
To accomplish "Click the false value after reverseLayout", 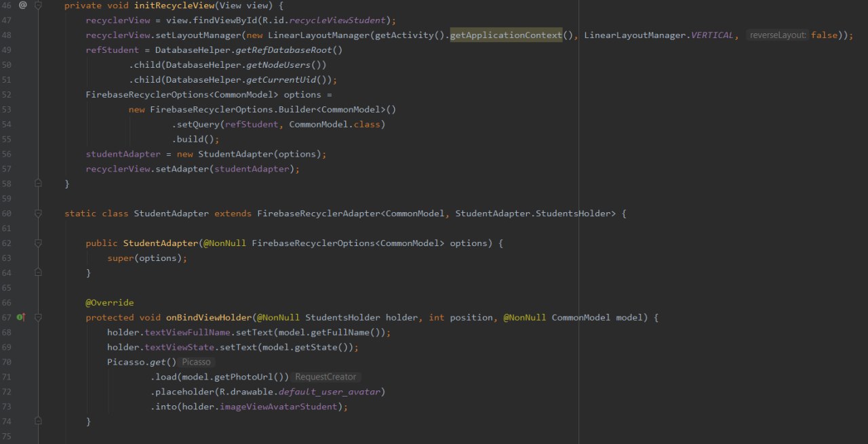I will [824, 35].
